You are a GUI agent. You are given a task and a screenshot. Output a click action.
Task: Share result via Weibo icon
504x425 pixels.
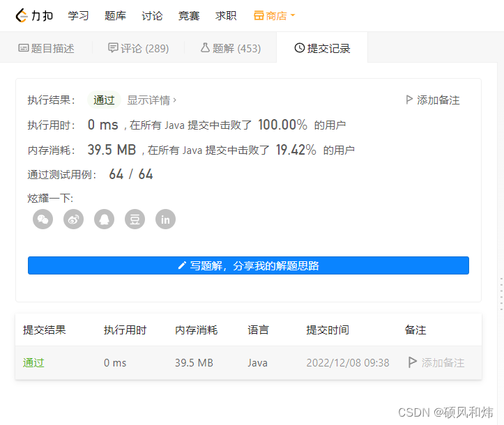coord(74,219)
